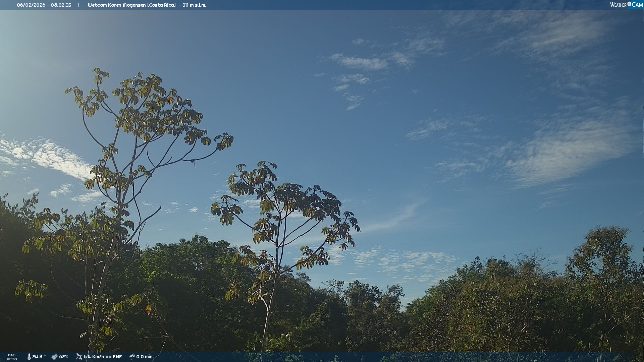The image size is (644, 362).
Task: Click the 06/02/2026 date stamp
Action: tap(31, 5)
